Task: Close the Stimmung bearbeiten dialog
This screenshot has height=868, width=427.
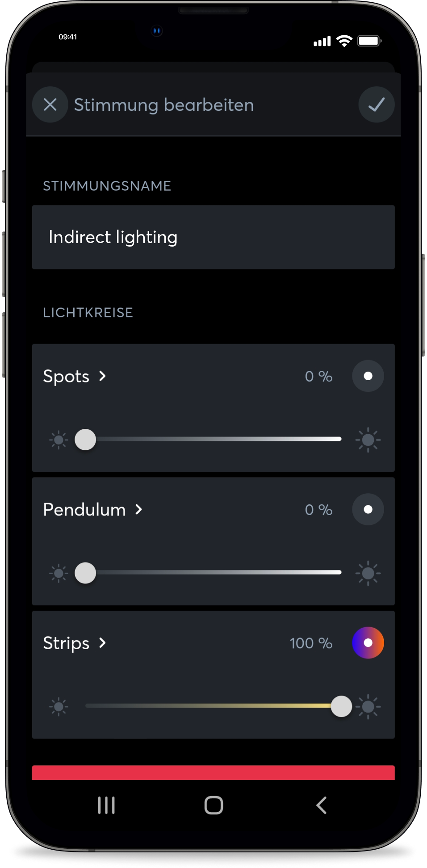Action: (x=50, y=105)
